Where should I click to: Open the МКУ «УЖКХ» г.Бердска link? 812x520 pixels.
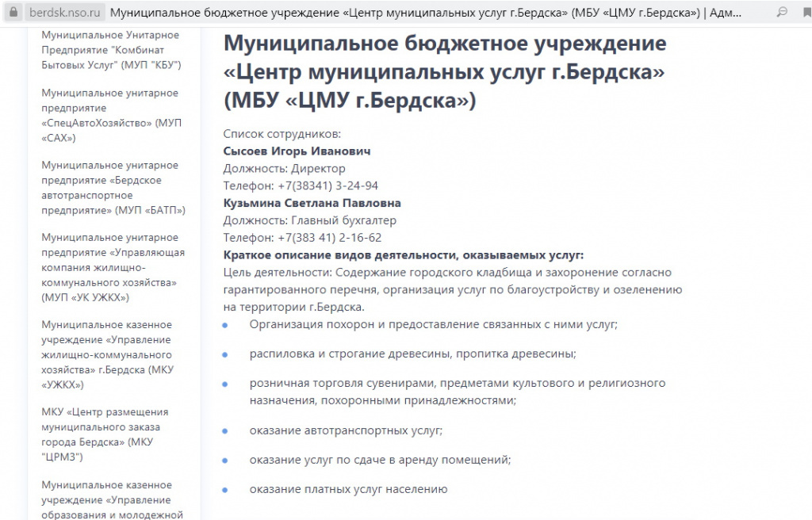coord(105,354)
